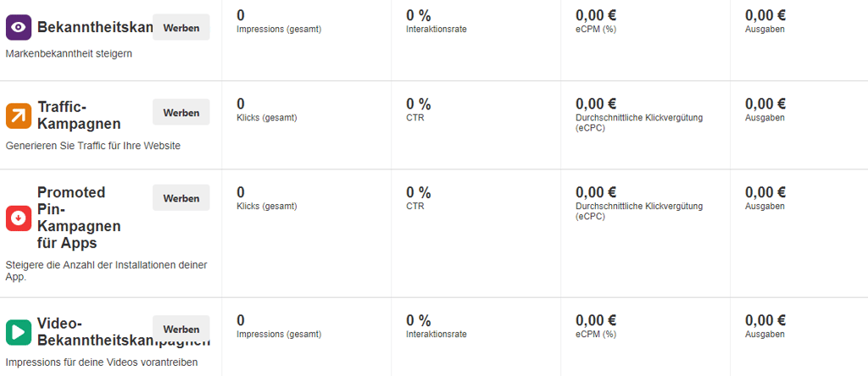The height and width of the screenshot is (376, 868).
Task: Click eCPM (%) amount in awareness row
Action: pos(596,15)
